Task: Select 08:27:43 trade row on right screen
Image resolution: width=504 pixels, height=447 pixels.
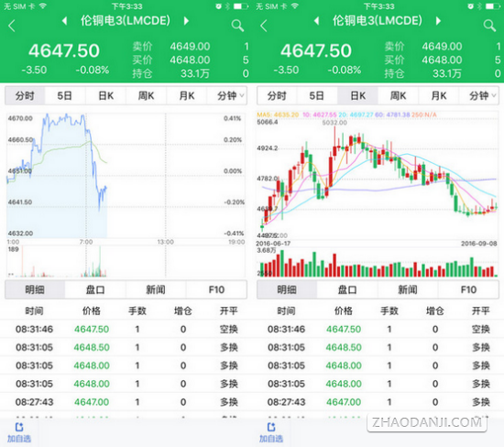Action: (378, 402)
